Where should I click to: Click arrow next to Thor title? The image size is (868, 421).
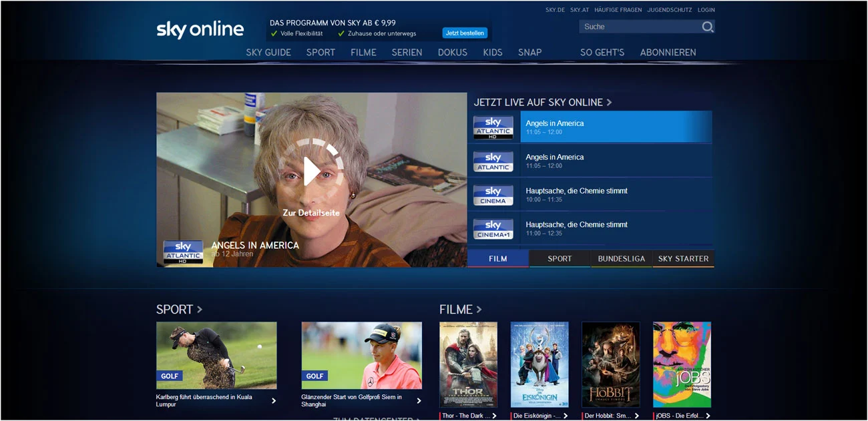[494, 416]
